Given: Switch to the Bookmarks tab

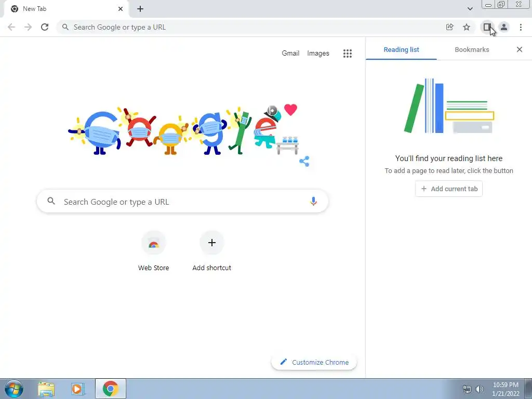Looking at the screenshot, I should click(472, 49).
